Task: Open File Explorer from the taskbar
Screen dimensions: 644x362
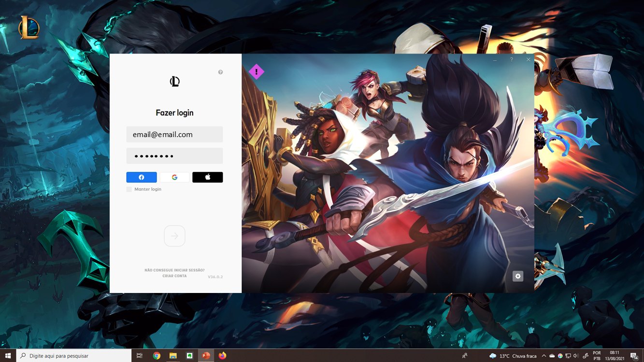Action: point(173,356)
